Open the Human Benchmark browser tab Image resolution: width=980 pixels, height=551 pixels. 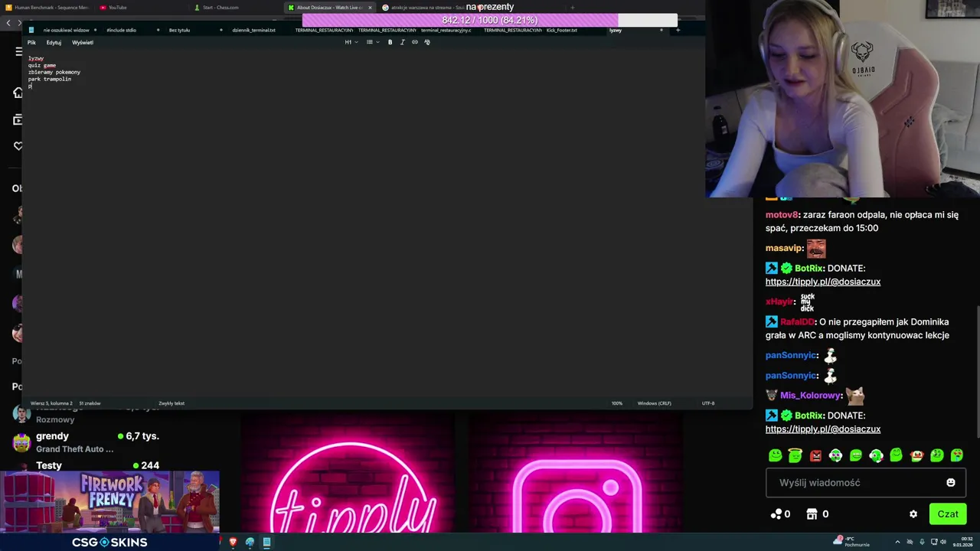click(47, 8)
